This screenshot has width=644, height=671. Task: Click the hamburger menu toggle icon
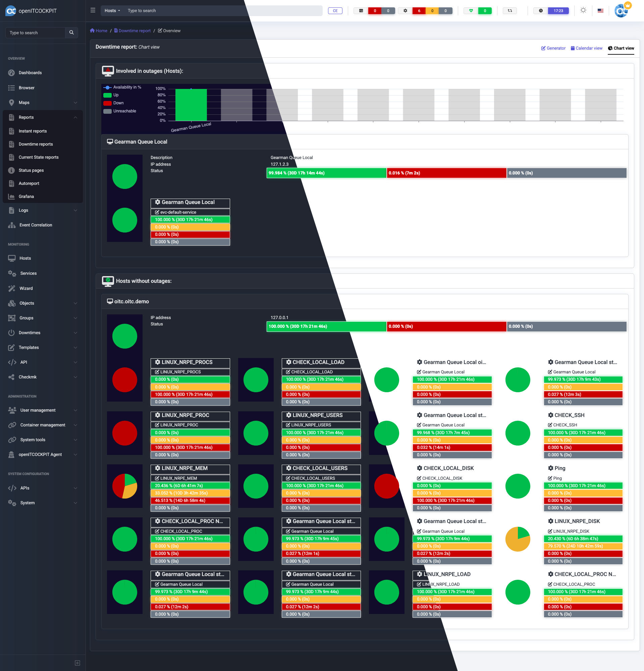click(93, 10)
